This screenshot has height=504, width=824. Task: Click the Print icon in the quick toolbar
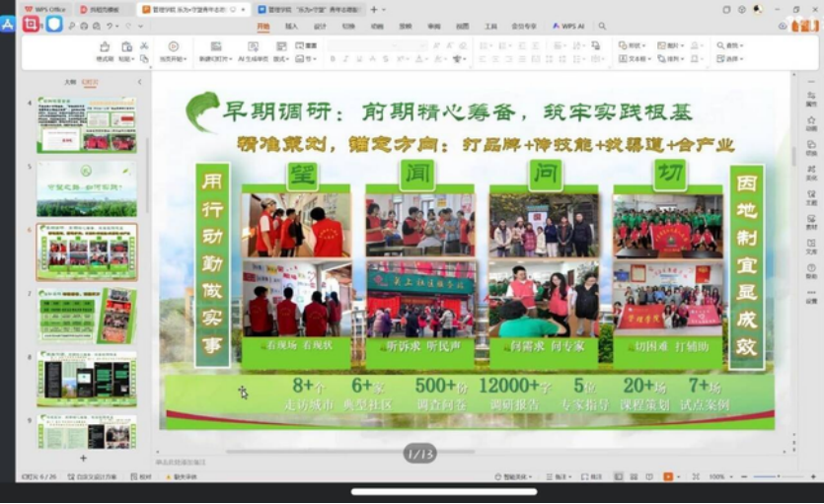click(x=84, y=26)
